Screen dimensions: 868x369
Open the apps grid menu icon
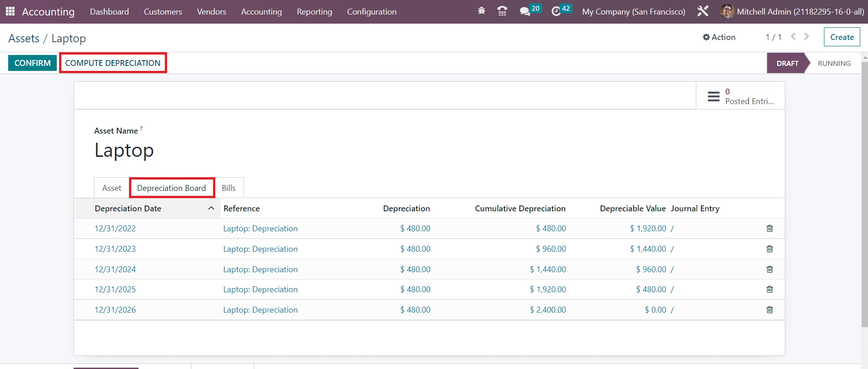10,11
